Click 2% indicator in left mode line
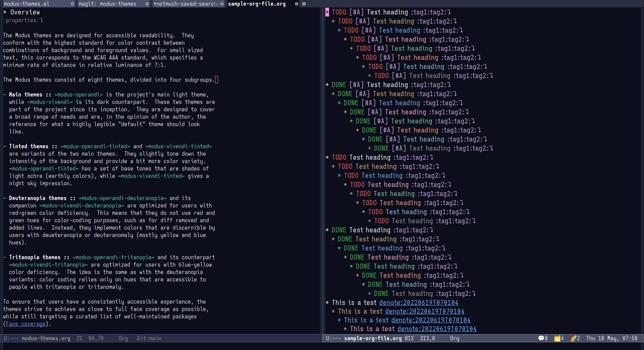Screen dimensions: 644x350 (x=79, y=338)
